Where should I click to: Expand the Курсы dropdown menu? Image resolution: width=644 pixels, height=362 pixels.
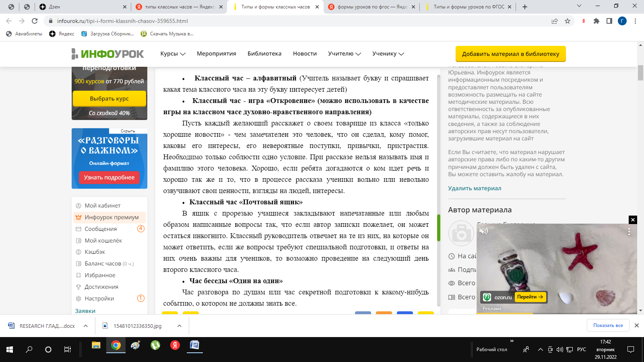tap(173, 53)
